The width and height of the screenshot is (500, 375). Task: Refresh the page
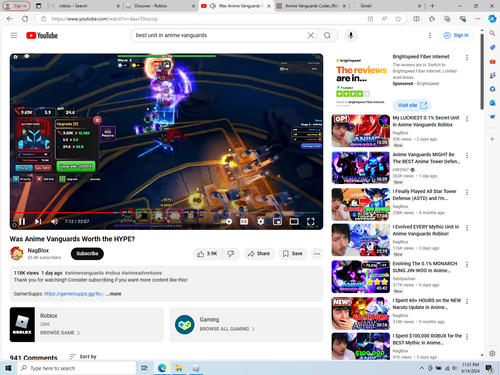click(x=25, y=19)
